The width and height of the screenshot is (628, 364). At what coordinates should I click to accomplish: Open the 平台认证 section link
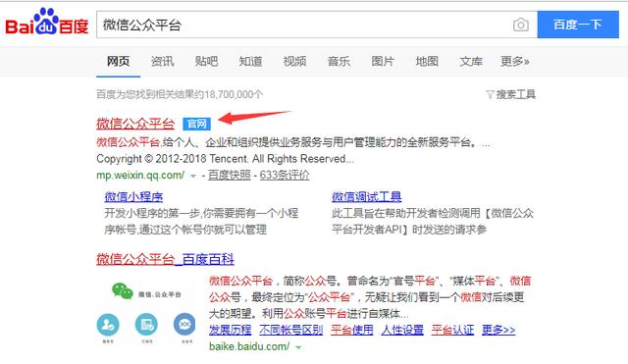click(452, 331)
